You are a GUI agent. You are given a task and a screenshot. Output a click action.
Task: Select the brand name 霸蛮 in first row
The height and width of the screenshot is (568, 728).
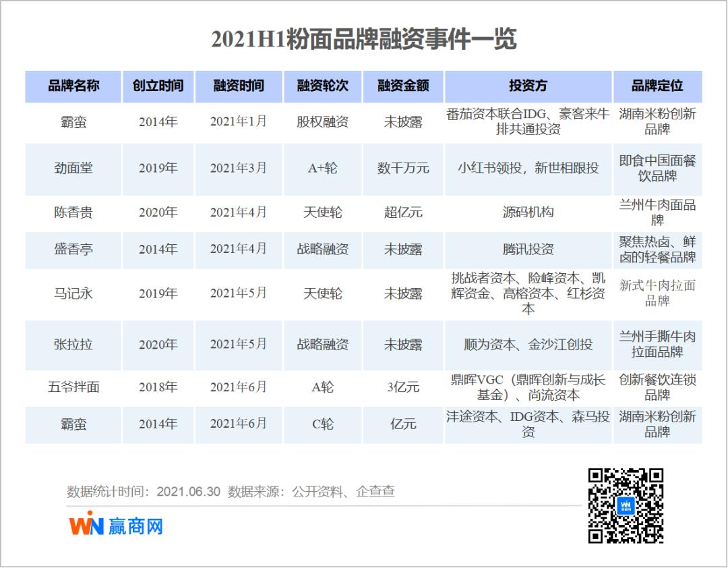point(72,122)
